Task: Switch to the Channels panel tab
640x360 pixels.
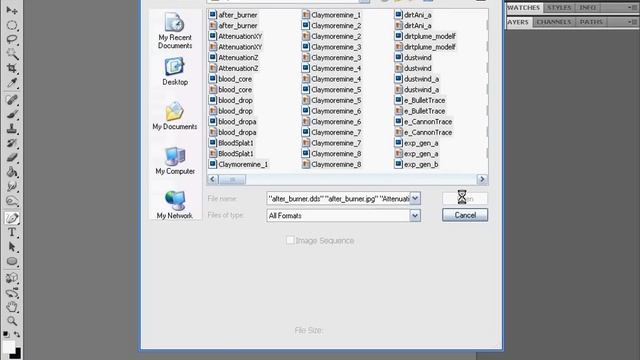Action: [x=553, y=22]
